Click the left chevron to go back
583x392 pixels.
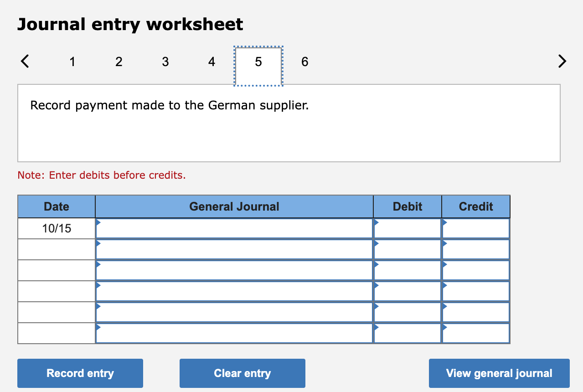pyautogui.click(x=25, y=61)
